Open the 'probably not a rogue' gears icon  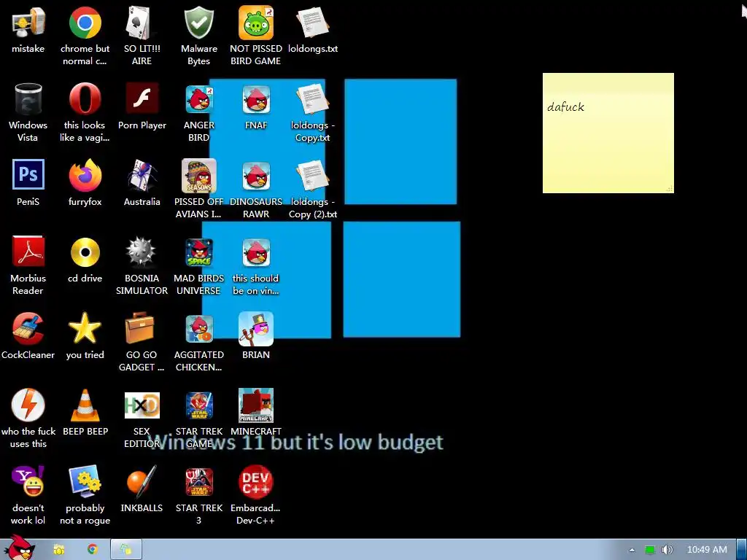coord(85,481)
